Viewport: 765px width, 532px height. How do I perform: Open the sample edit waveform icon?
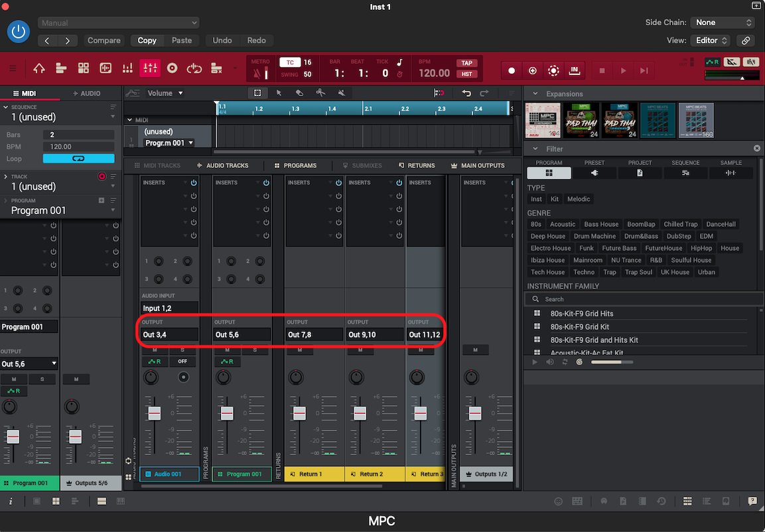tap(105, 69)
